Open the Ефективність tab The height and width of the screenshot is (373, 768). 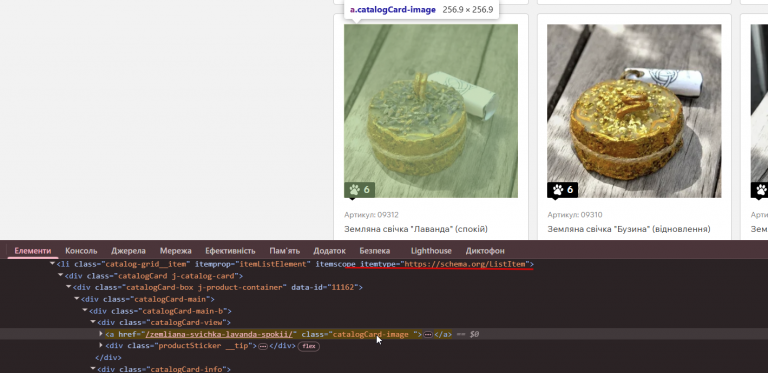pos(230,251)
